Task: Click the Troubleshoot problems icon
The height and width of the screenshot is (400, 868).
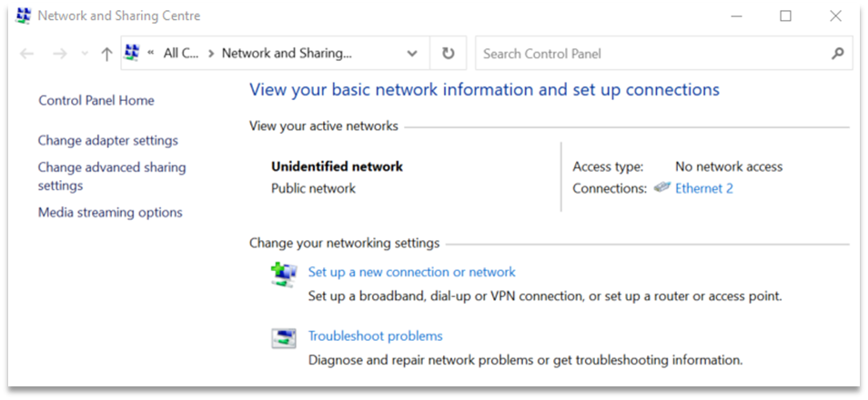Action: pyautogui.click(x=284, y=337)
